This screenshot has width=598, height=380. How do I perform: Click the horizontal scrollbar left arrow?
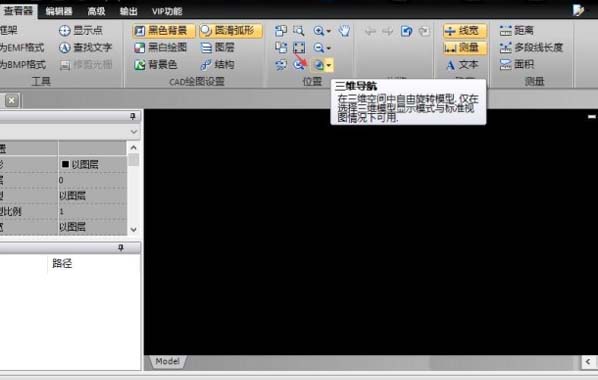[x=588, y=361]
